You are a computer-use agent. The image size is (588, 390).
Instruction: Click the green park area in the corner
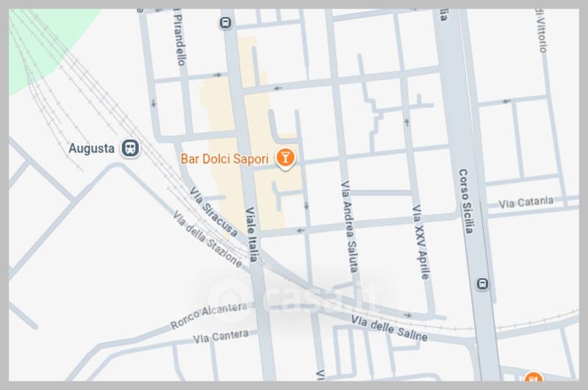41,42
